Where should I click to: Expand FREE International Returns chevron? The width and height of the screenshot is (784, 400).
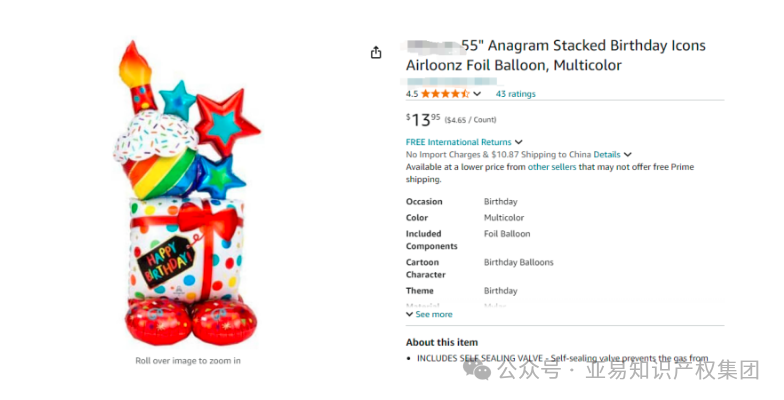pyautogui.click(x=518, y=142)
